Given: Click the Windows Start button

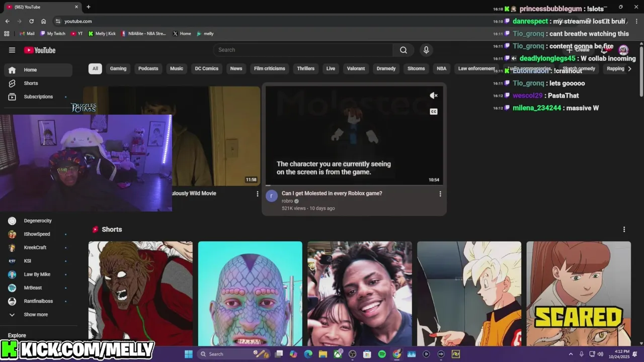Looking at the screenshot, I should click(x=189, y=354).
